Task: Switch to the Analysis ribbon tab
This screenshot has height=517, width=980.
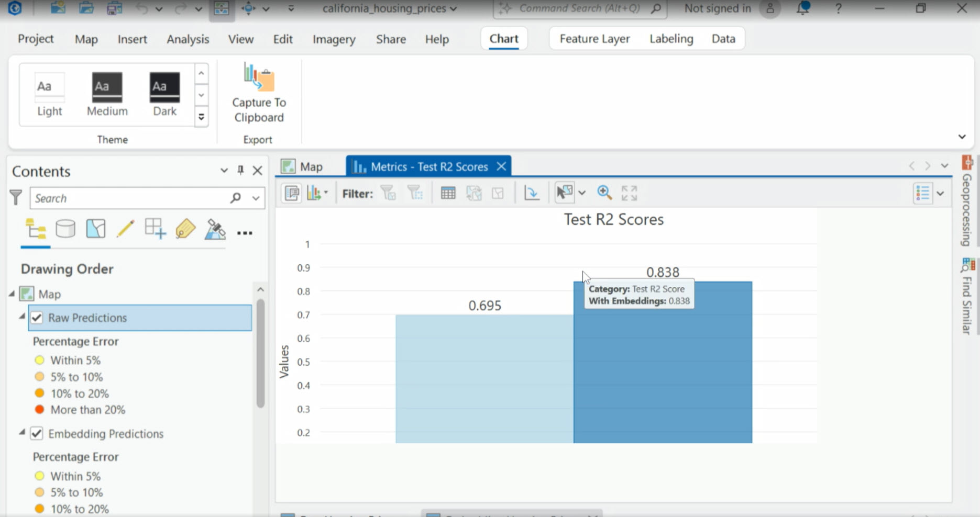Action: click(188, 39)
